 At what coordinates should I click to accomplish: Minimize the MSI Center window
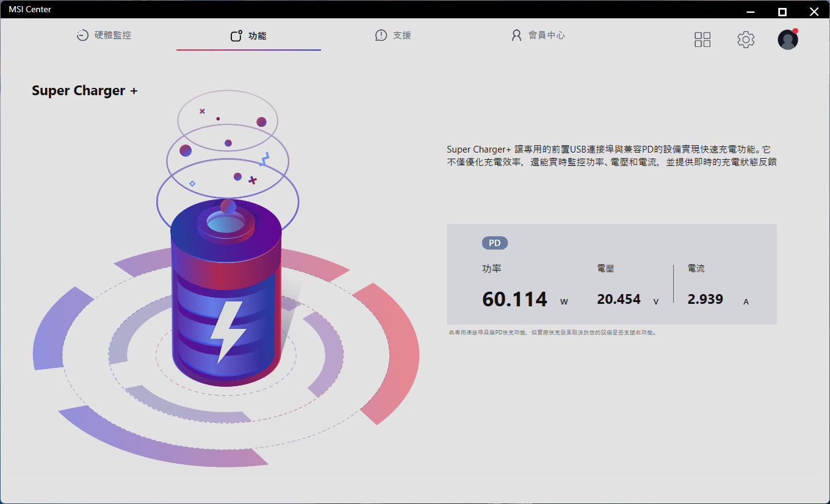752,11
